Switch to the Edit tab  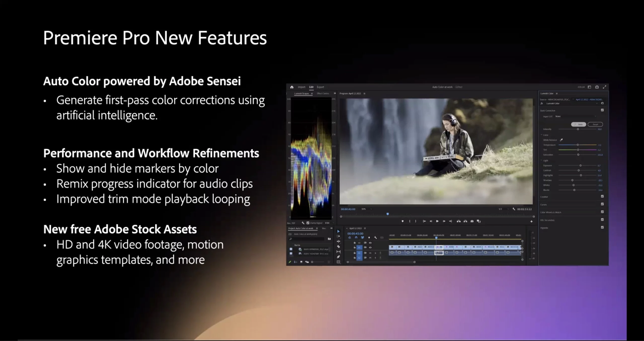point(311,87)
